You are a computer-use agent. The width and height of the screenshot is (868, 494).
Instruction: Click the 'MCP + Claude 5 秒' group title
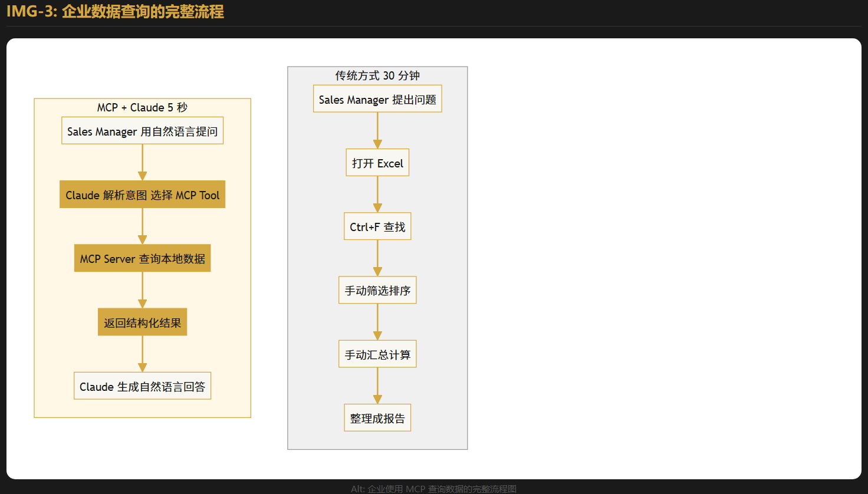[x=142, y=107]
